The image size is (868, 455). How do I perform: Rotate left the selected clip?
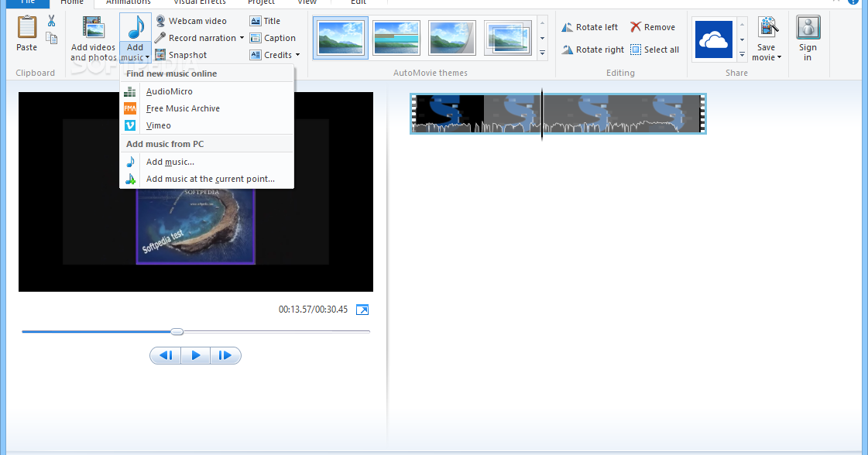(x=590, y=27)
